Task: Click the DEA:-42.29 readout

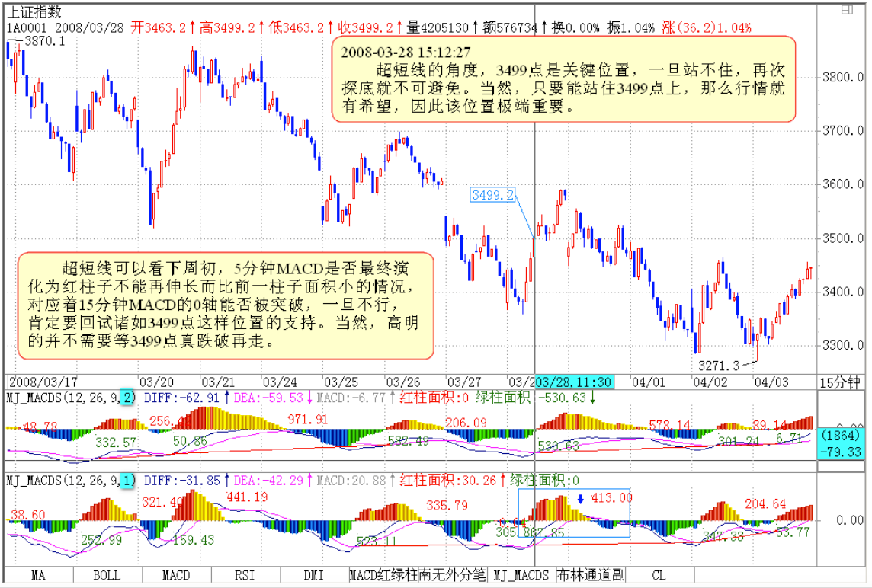Action: 268,481
